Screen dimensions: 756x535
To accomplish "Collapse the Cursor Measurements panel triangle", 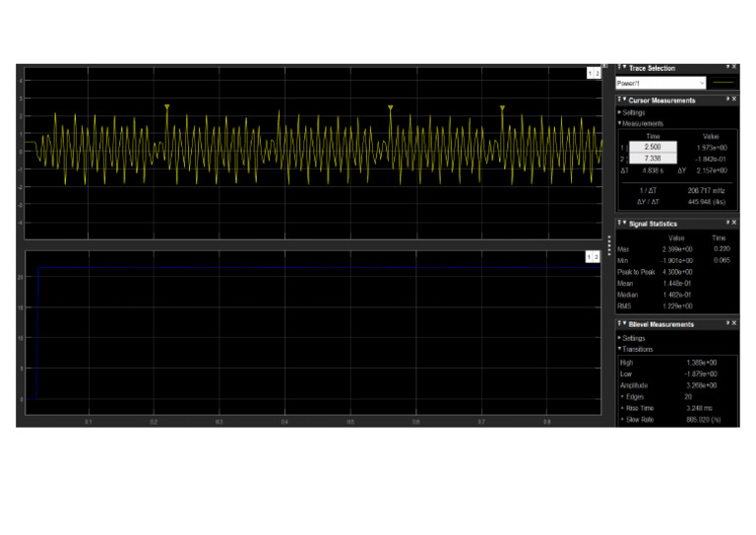I will coord(624,100).
